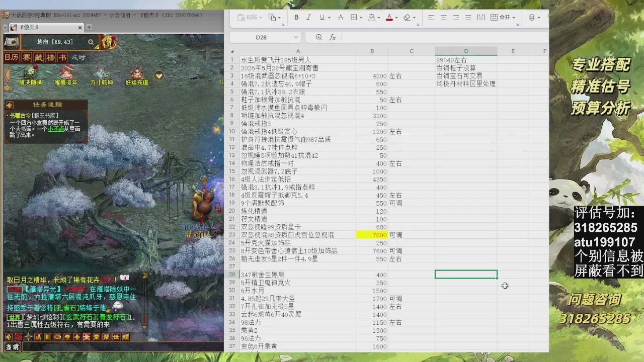
Task: Click the fx insert function icon
Action: pyautogui.click(x=333, y=37)
